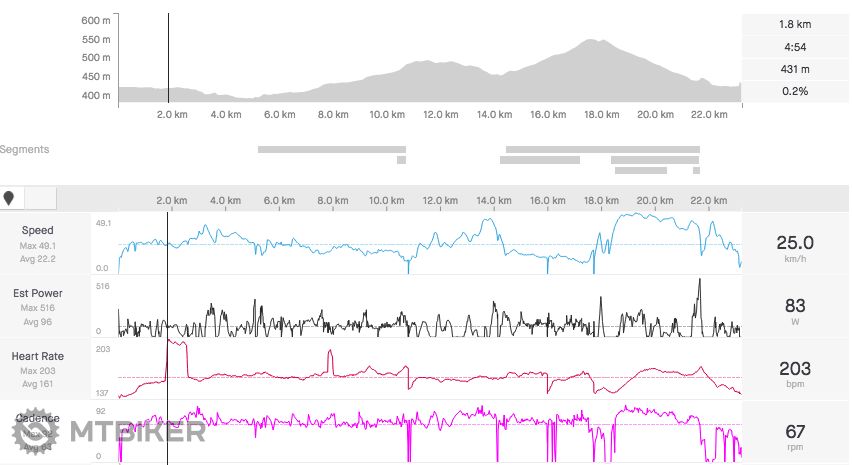The image size is (852, 465).
Task: Click the 25.0 km/h speed readout
Action: 795,243
